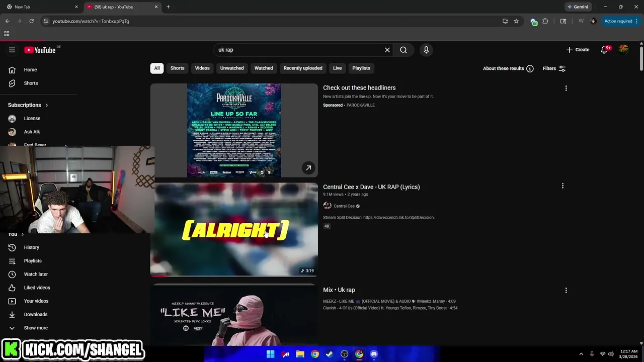This screenshot has height=362, width=644.
Task: Click About these results link
Action: 504,68
